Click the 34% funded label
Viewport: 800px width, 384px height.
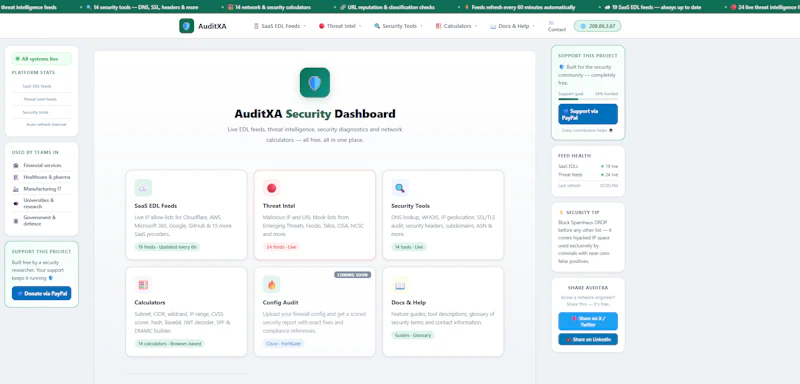[606, 94]
